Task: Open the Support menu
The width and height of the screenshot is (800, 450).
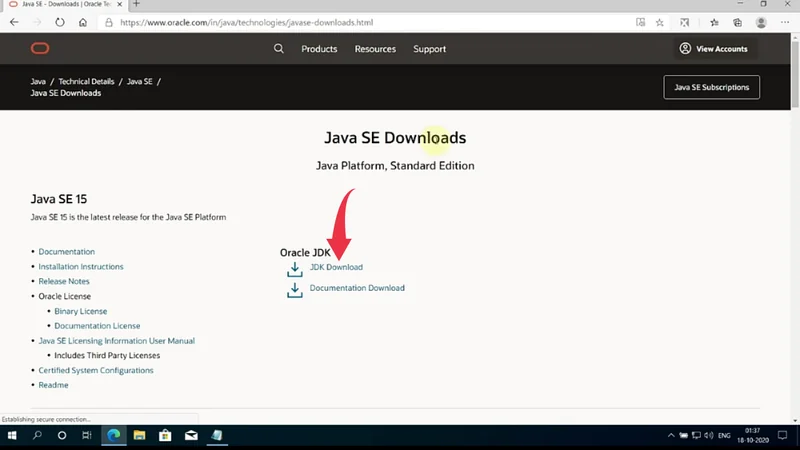Action: (x=429, y=49)
